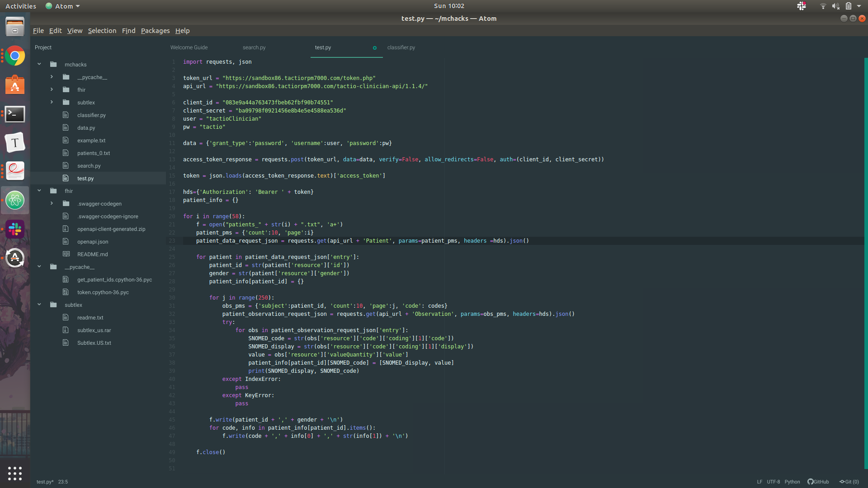This screenshot has height=488, width=868.
Task: Click the openapi-client-generated.zip file icon
Action: tap(66, 229)
